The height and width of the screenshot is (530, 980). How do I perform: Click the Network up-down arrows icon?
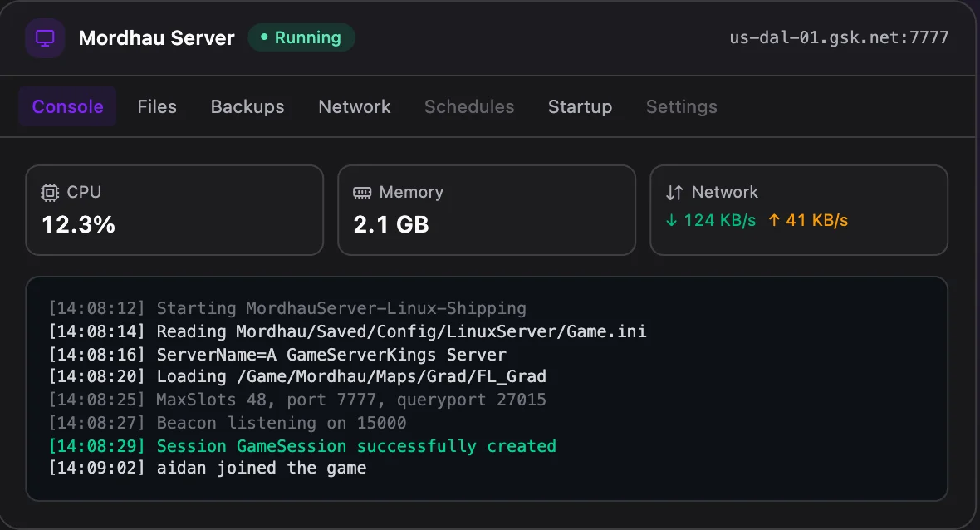click(x=674, y=193)
